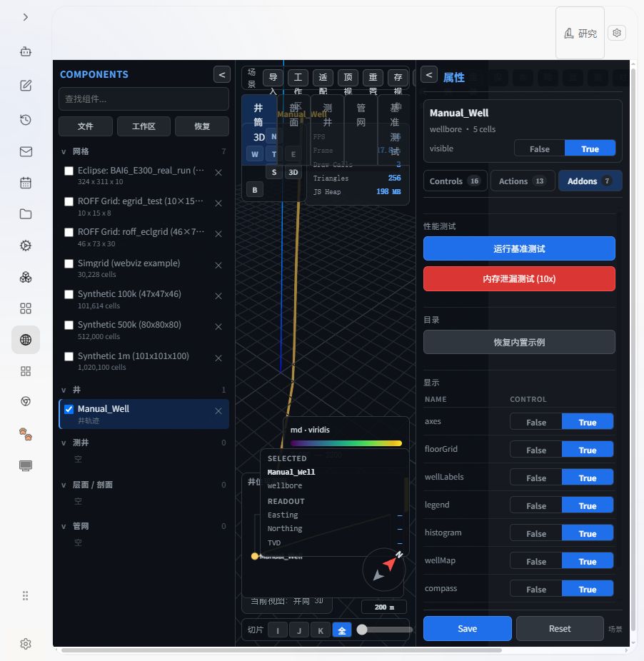Viewport: 644px width, 661px height.
Task: Collapse the COMPONENTS panel with its arrow
Action: [222, 75]
